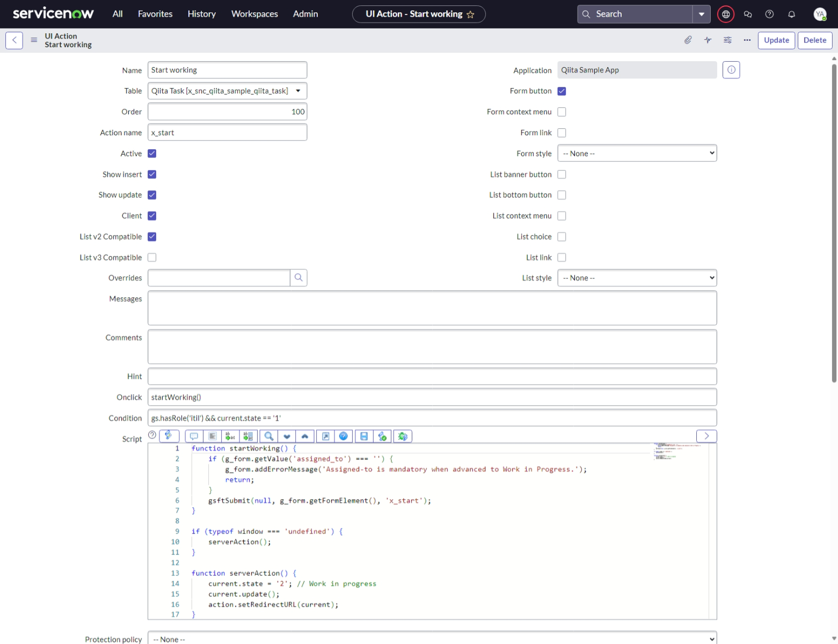This screenshot has height=644, width=838.
Task: Click the back arrow in the form header
Action: point(14,40)
